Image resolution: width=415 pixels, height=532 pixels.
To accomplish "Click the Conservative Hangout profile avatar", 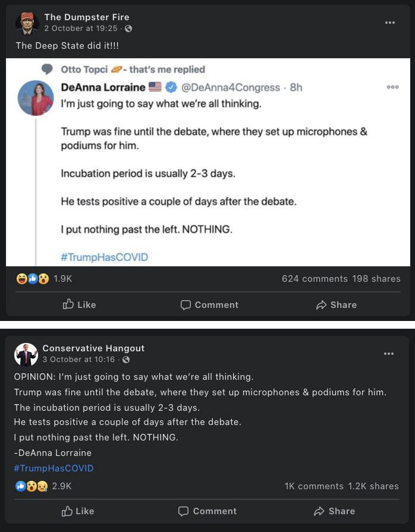I will tap(26, 354).
